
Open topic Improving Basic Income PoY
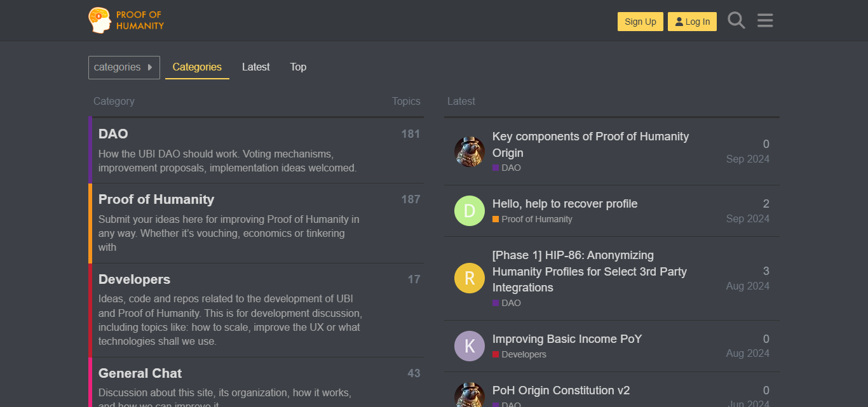coord(567,339)
